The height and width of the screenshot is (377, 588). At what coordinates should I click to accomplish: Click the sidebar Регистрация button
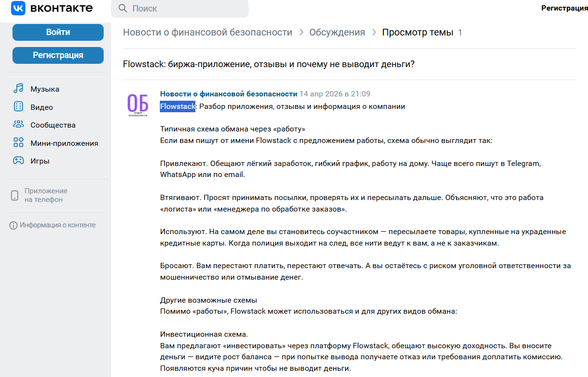(58, 55)
